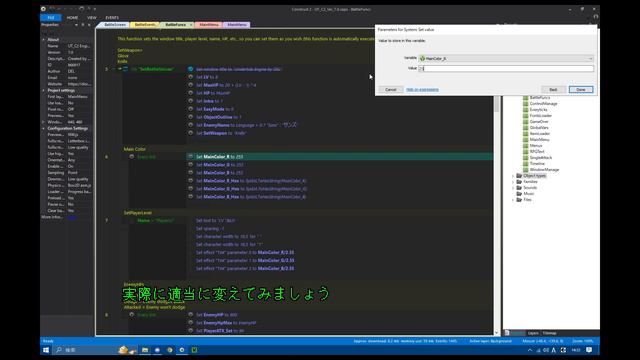Click the Cancel button in parameters dialog

coord(391,89)
